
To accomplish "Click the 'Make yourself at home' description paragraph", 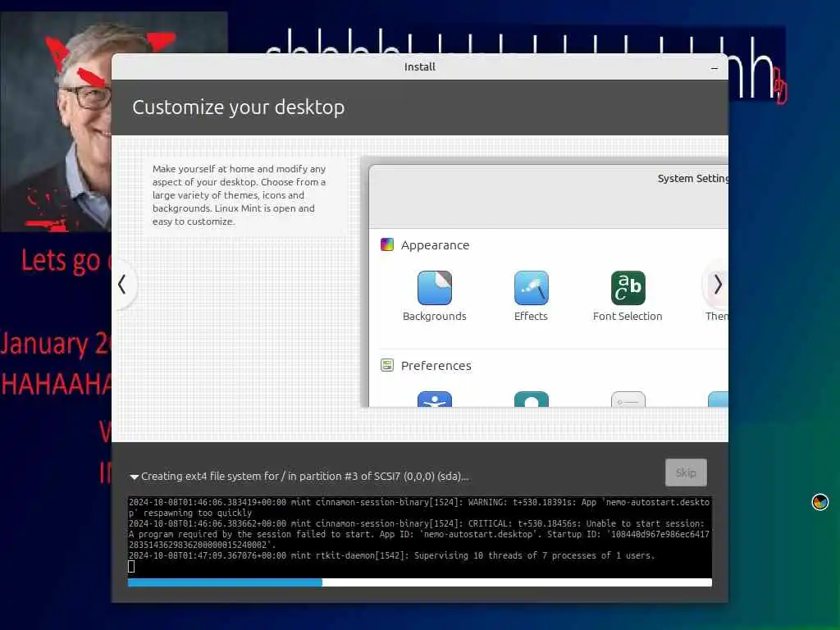I will 239,195.
